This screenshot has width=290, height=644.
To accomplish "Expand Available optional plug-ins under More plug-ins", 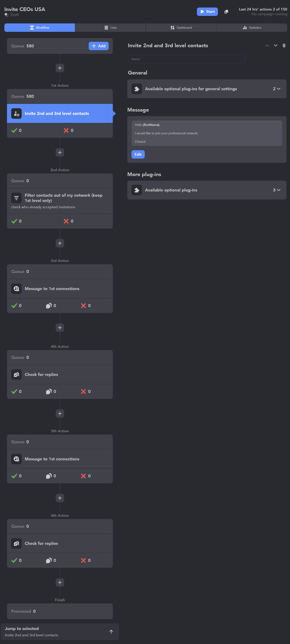I will coord(277,190).
